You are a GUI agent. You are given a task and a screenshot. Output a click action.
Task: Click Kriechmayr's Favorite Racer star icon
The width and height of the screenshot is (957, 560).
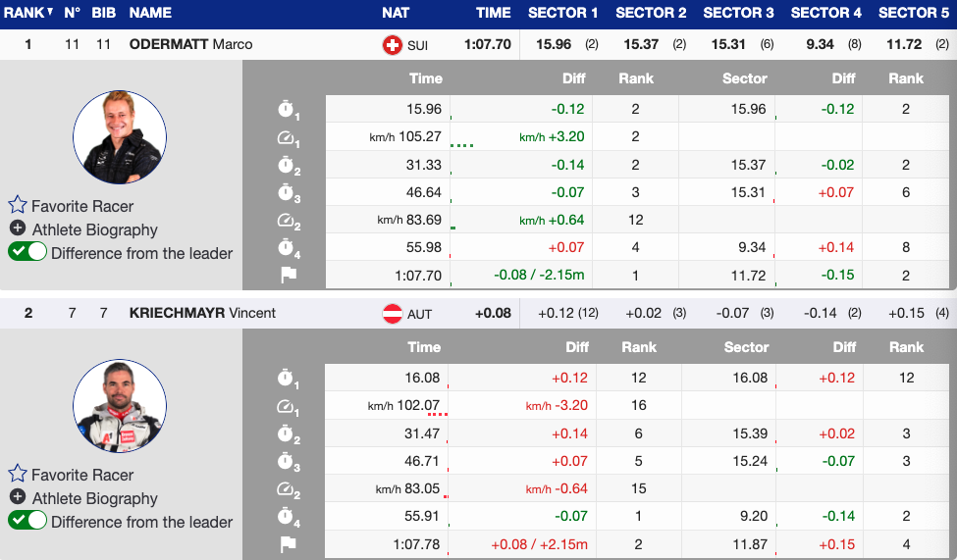18,475
